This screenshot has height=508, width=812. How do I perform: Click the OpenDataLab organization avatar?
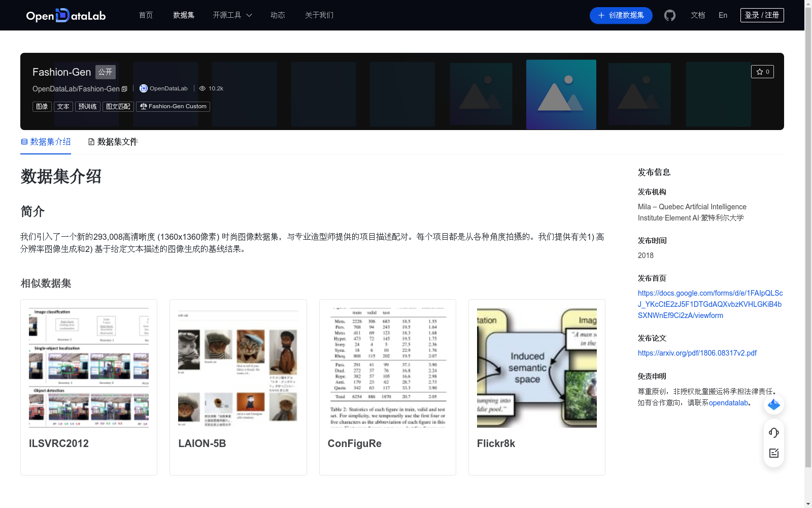point(144,88)
